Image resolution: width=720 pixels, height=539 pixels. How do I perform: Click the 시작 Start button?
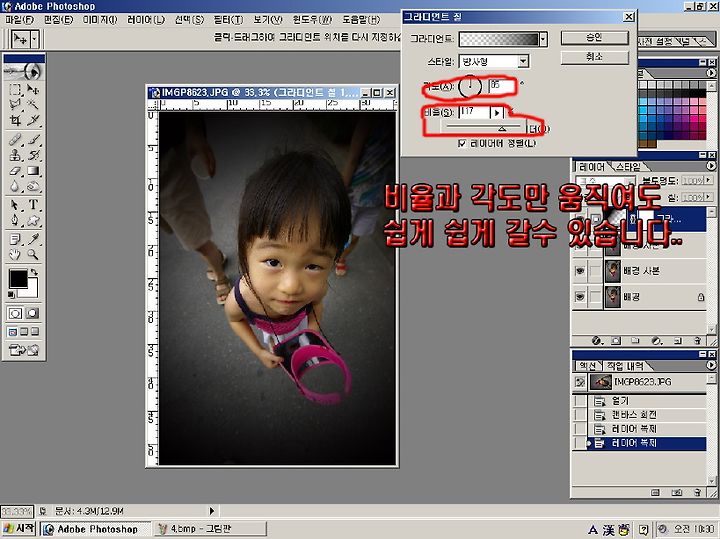coord(19,528)
